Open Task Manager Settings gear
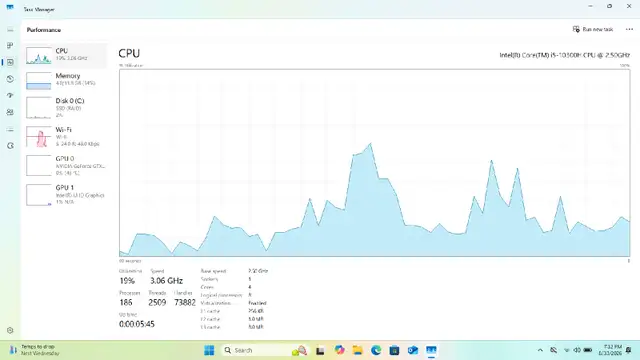Screen dimensions: 640x360 (x=10, y=330)
